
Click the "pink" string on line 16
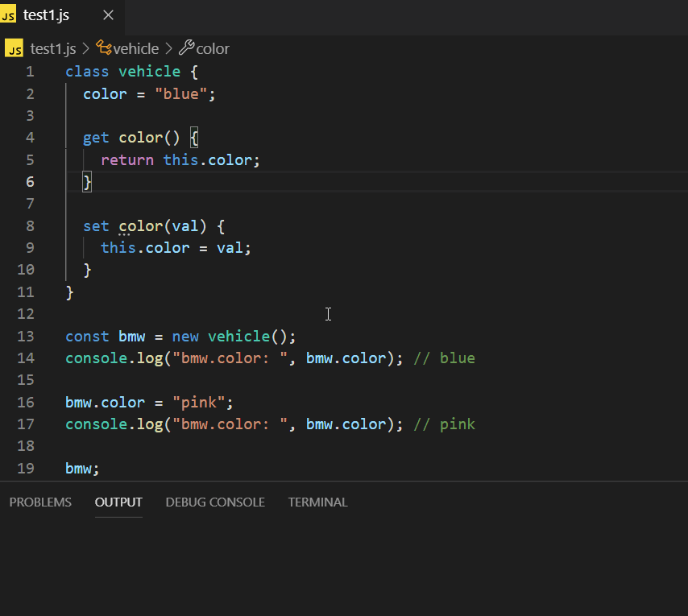click(198, 402)
